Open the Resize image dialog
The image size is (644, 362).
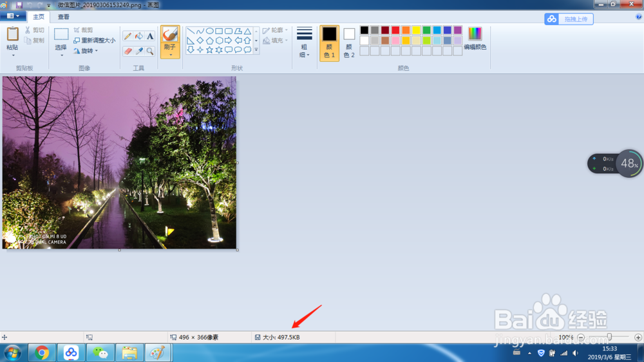(95, 41)
